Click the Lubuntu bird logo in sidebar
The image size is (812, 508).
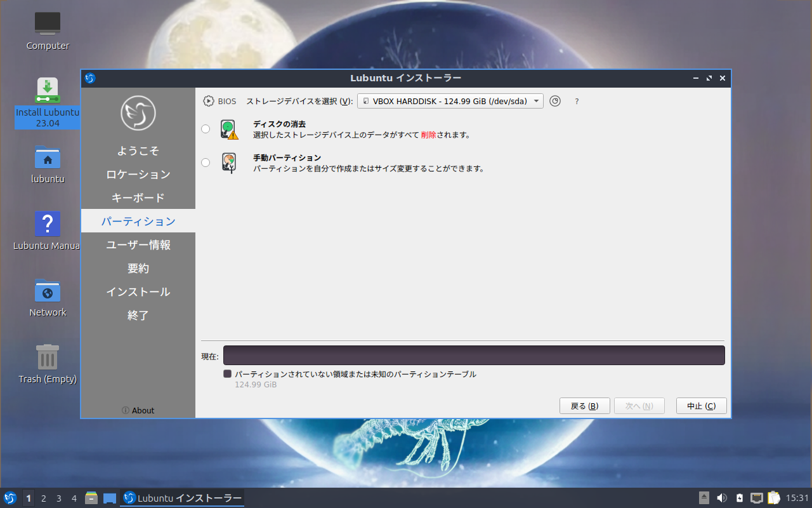coord(138,113)
